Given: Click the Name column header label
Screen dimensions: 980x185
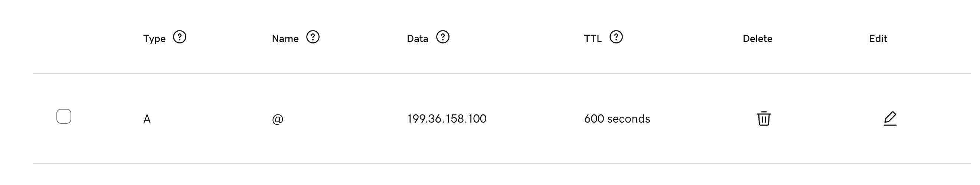Looking at the screenshot, I should [285, 39].
